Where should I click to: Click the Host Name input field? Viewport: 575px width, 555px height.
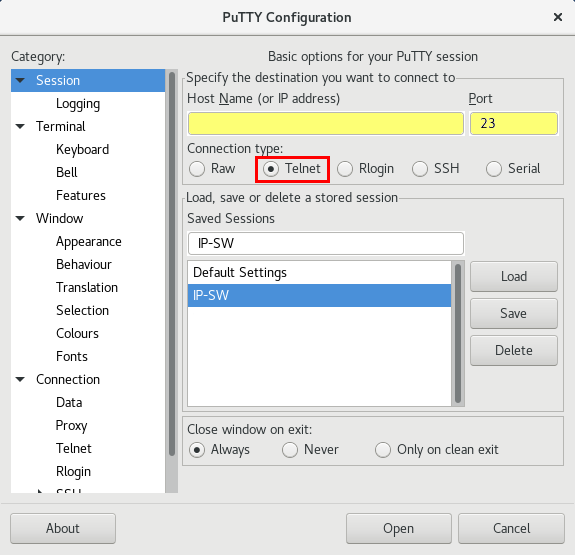coord(326,124)
